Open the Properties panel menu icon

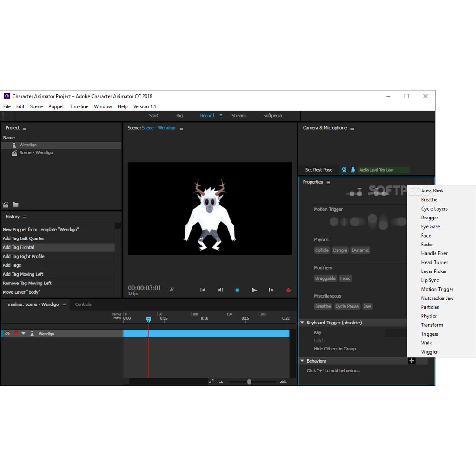[x=328, y=182]
